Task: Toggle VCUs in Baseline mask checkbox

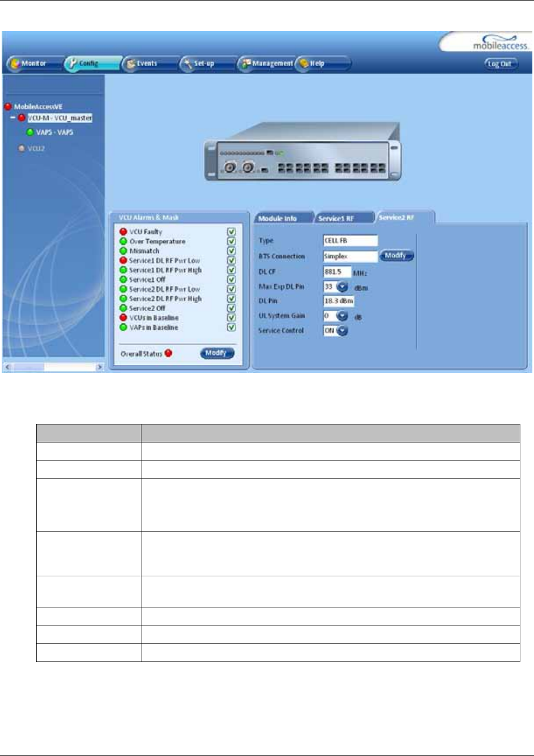Action: [232, 317]
